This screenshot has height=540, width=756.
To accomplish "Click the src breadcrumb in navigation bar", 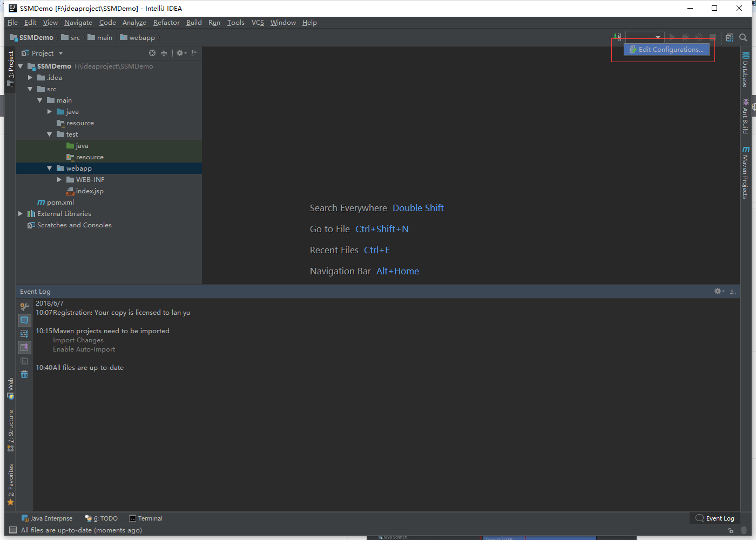I will point(71,38).
